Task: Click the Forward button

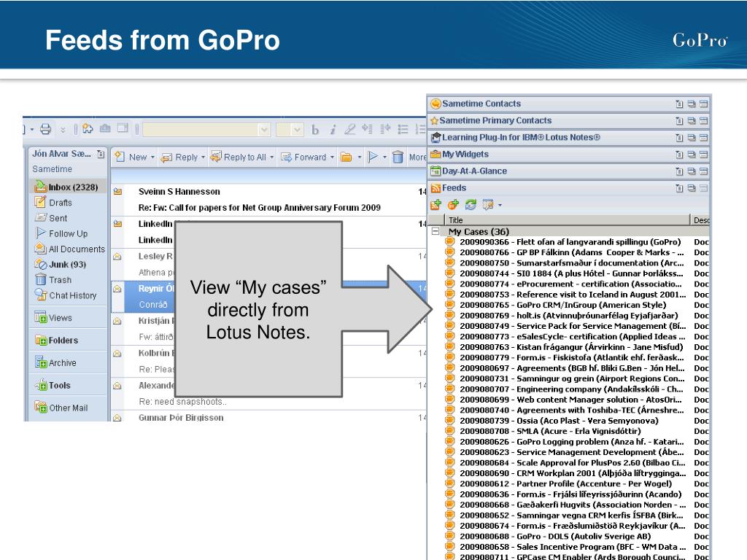Action: point(304,157)
